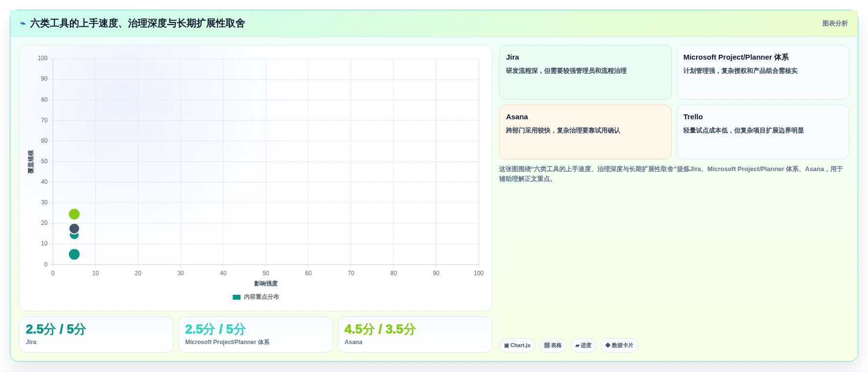Click the Chart.js tag

[x=517, y=346]
